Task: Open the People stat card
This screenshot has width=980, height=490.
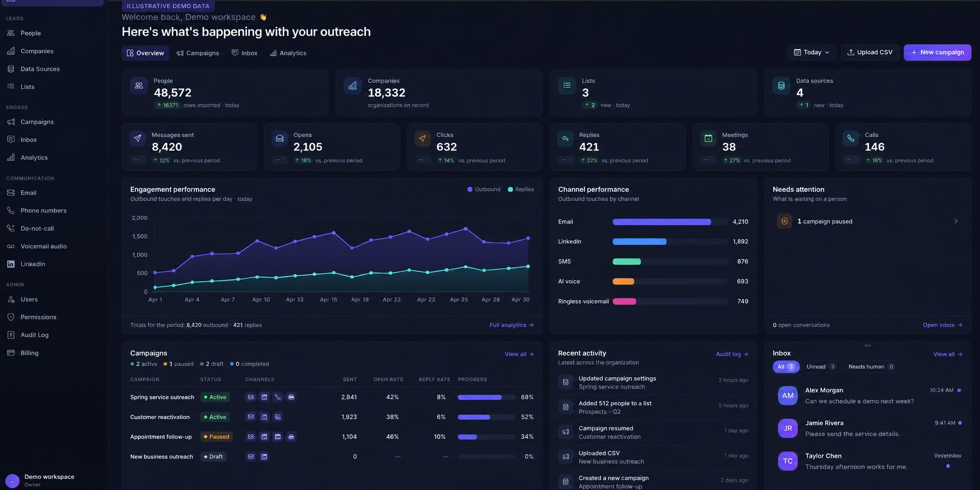Action: coord(225,93)
